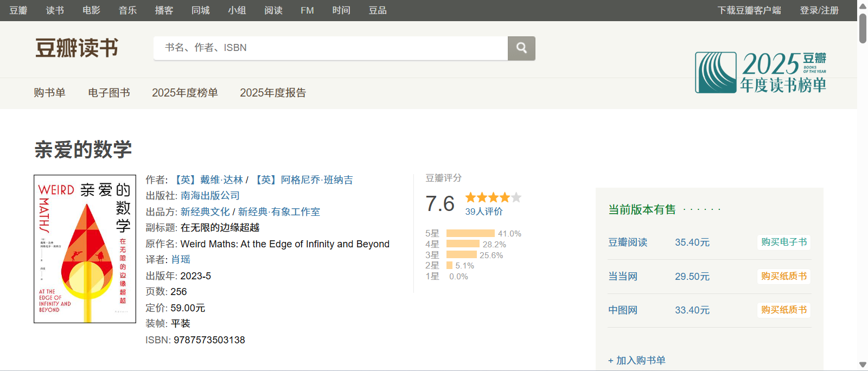868x371 pixels.
Task: Open 新经典·有象工作室 link
Action: coord(279,212)
